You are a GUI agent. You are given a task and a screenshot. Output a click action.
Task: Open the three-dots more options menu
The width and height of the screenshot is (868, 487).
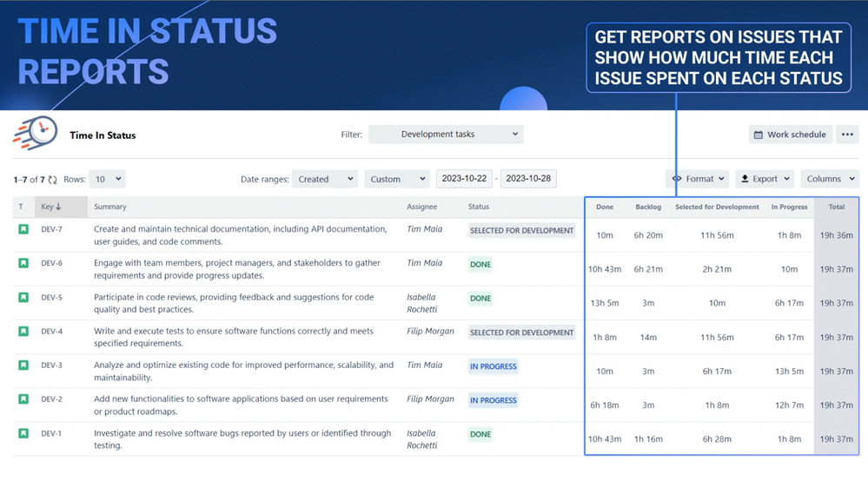[847, 135]
